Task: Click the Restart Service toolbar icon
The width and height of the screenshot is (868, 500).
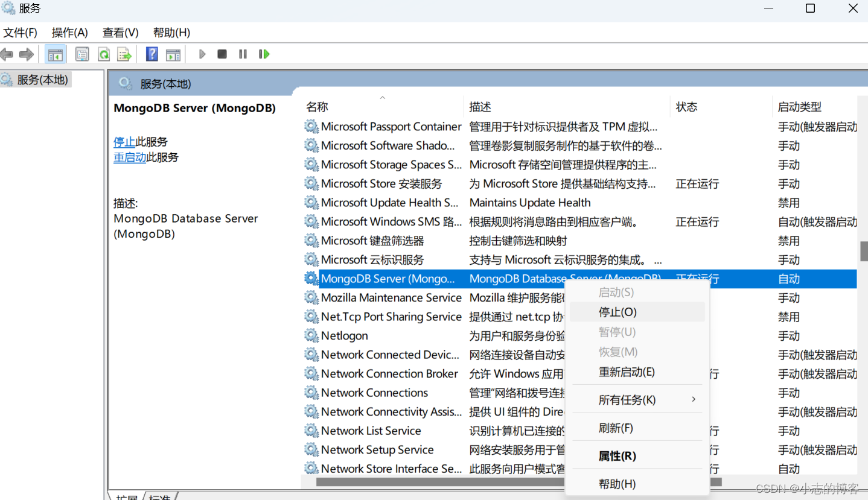Action: (264, 54)
